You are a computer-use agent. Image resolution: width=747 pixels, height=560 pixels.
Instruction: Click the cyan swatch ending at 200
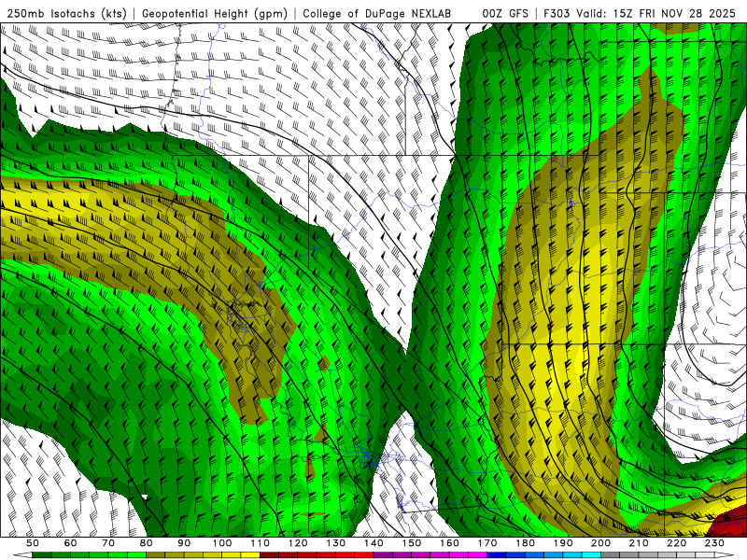click(x=591, y=554)
